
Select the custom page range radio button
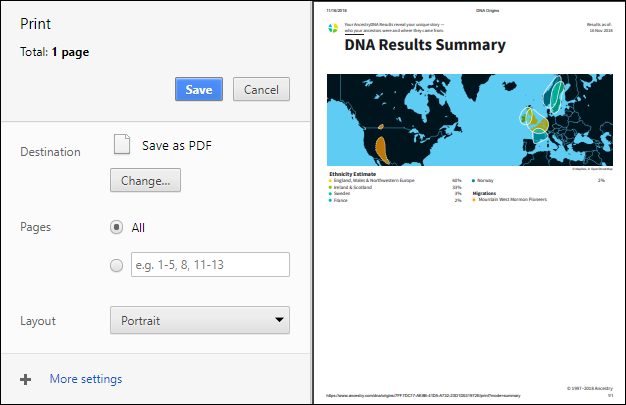pos(117,265)
